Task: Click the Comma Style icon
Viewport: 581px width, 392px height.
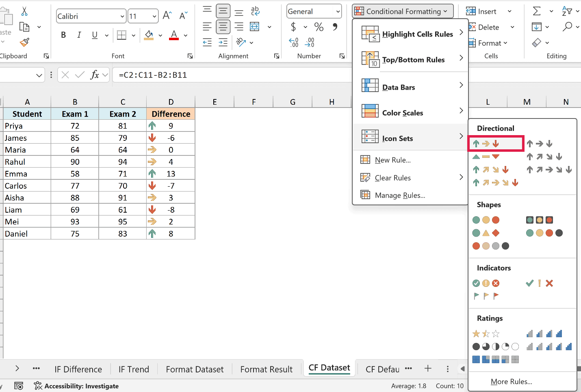Action: [x=335, y=27]
